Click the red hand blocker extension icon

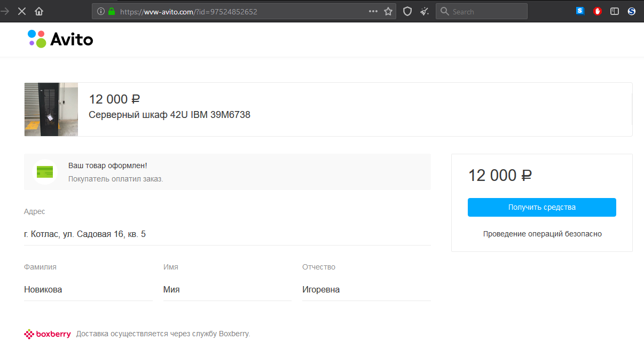click(x=598, y=11)
